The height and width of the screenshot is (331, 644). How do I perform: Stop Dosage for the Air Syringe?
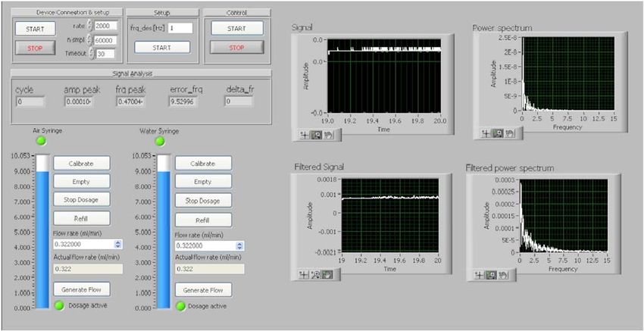[82, 199]
